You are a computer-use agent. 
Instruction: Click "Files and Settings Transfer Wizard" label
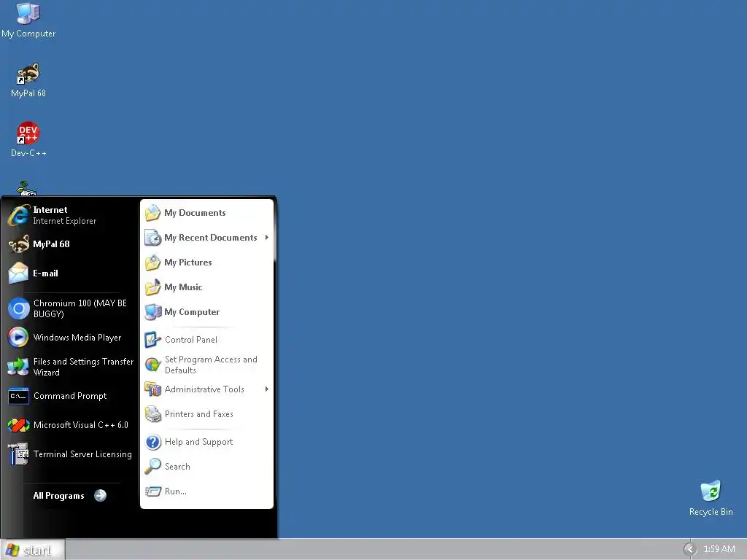[x=83, y=367]
